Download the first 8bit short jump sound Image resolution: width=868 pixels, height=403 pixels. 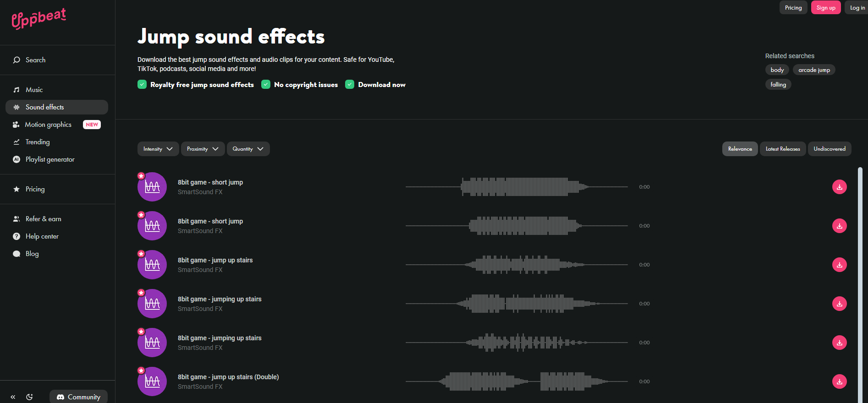839,187
